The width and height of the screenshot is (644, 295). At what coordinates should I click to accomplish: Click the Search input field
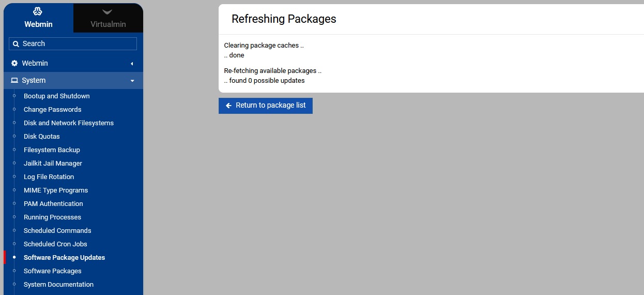tap(78, 44)
